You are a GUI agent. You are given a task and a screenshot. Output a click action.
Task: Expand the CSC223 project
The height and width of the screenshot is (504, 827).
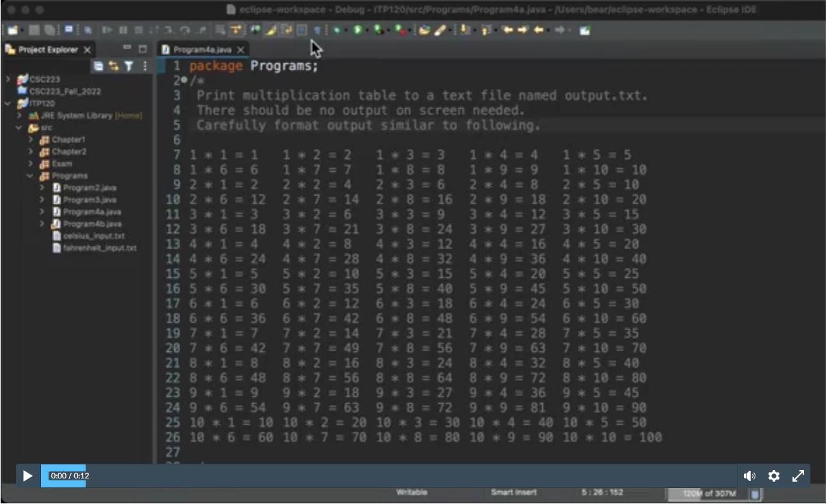(8, 80)
